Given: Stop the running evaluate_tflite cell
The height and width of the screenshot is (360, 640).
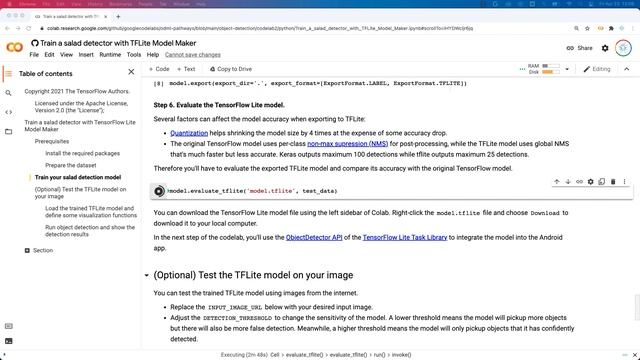Looking at the screenshot, I should tap(159, 191).
